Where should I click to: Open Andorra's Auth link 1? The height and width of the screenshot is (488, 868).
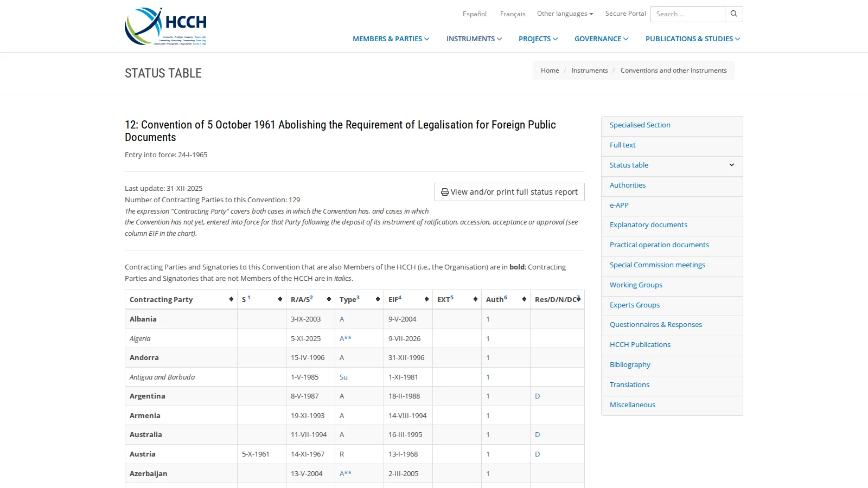pos(488,358)
